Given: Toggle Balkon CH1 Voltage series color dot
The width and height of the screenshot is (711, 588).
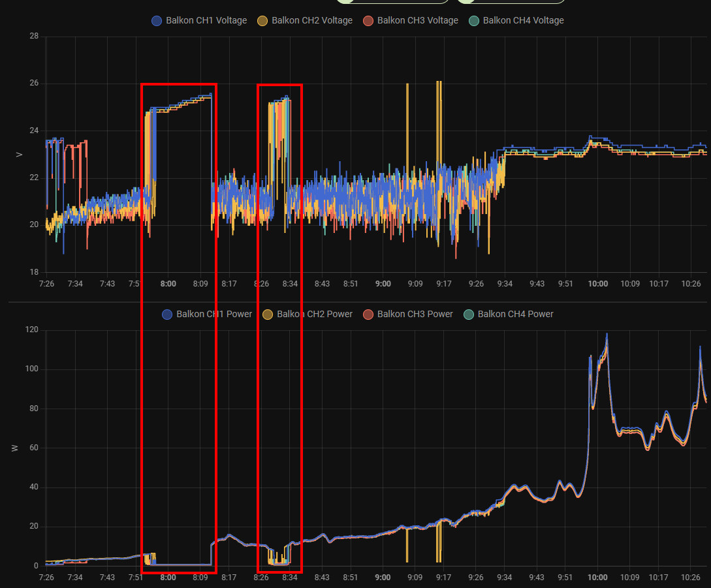Looking at the screenshot, I should [x=157, y=21].
